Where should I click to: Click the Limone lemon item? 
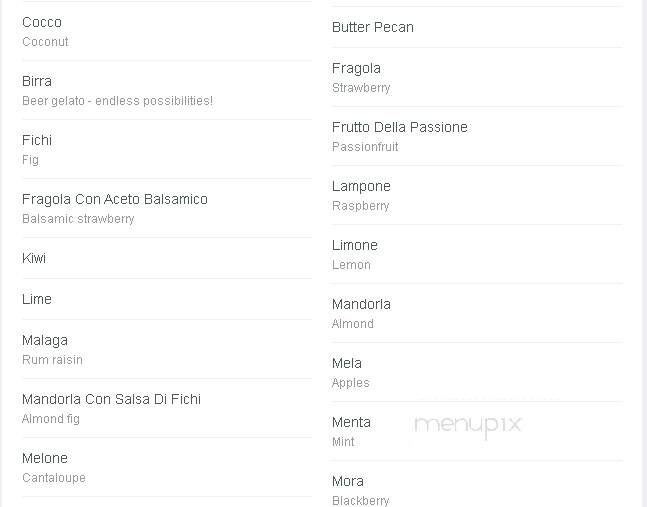pos(477,255)
